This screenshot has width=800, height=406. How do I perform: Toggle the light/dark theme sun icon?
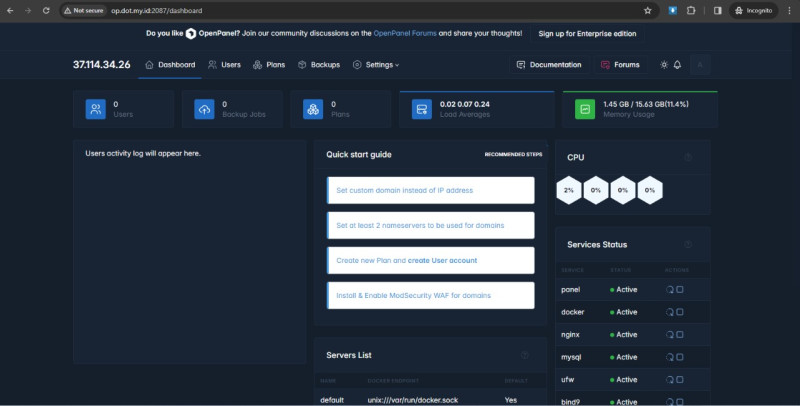point(664,65)
